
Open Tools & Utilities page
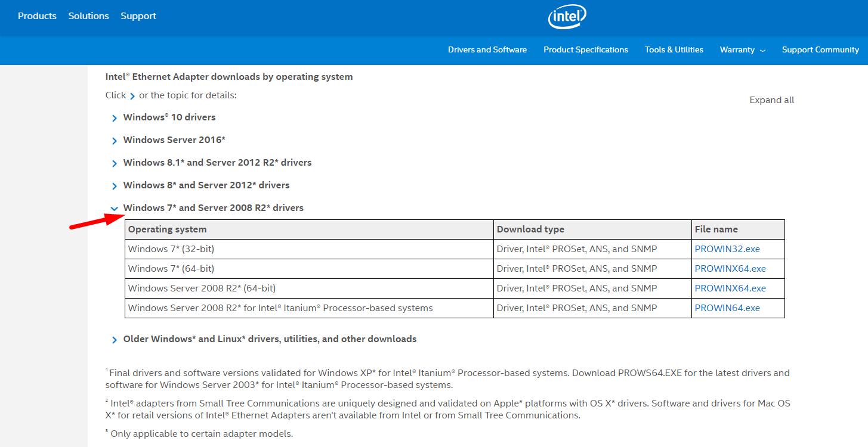(x=674, y=50)
